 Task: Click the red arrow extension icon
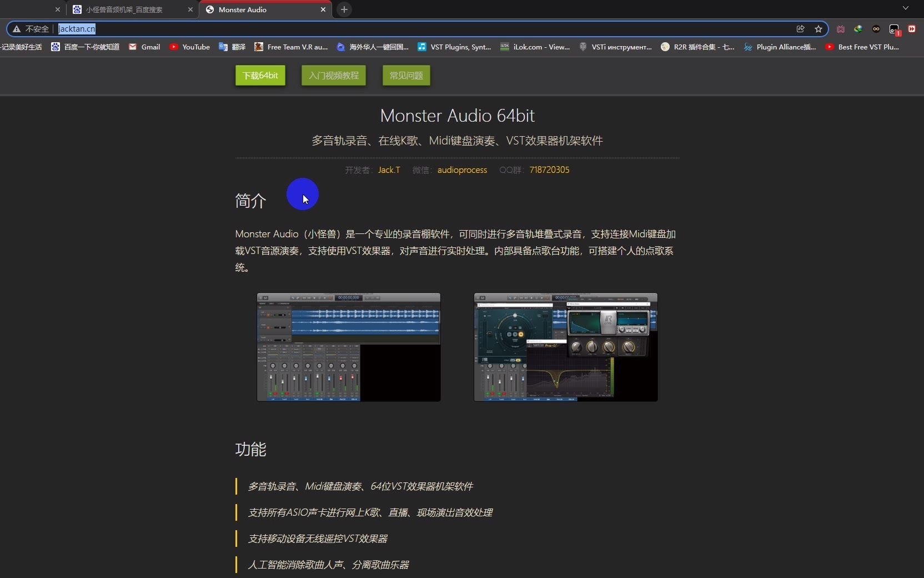912,29
